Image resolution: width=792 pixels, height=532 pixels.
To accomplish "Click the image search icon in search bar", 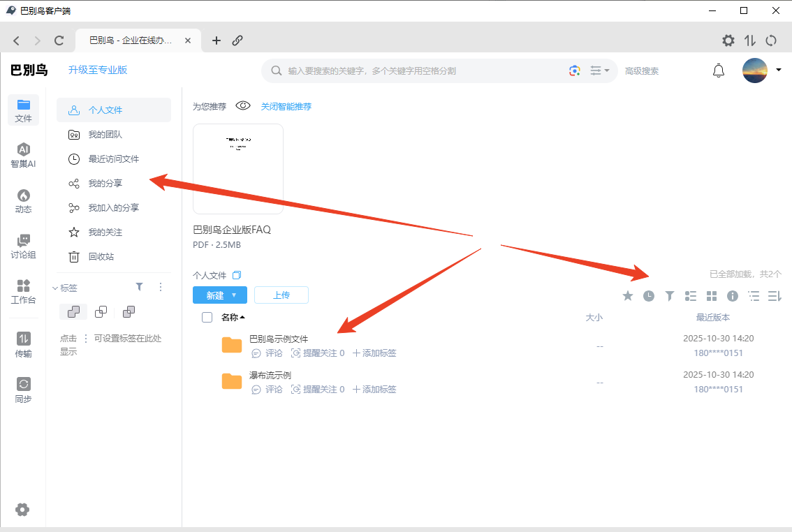I will coord(574,71).
